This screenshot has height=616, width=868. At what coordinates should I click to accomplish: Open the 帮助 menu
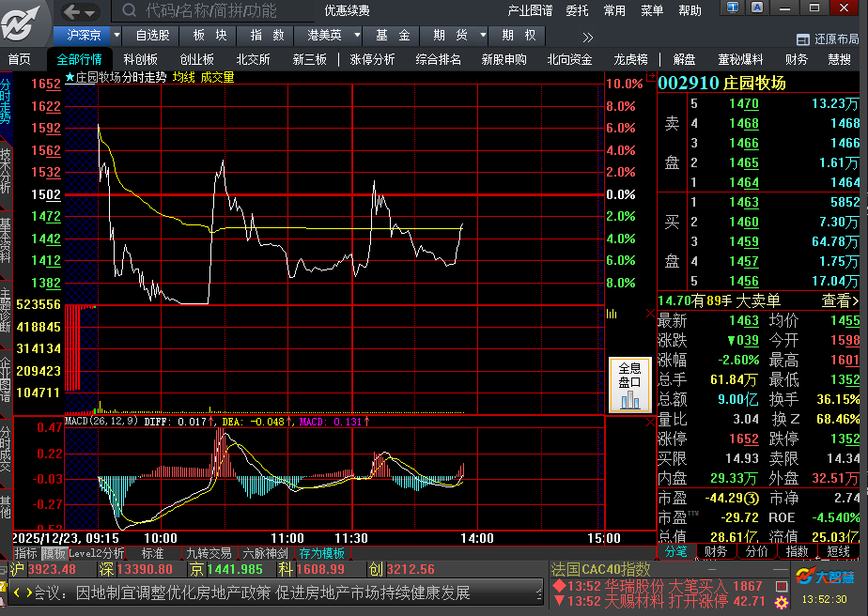point(690,10)
